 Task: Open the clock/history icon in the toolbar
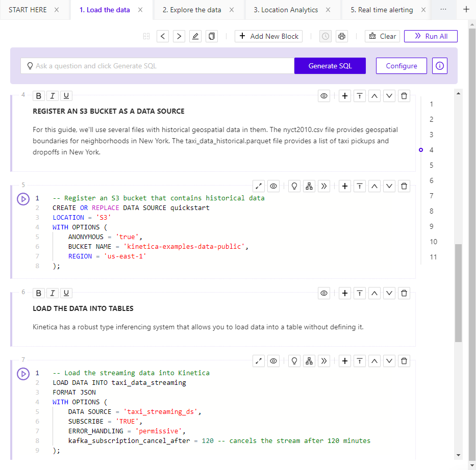[324, 36]
